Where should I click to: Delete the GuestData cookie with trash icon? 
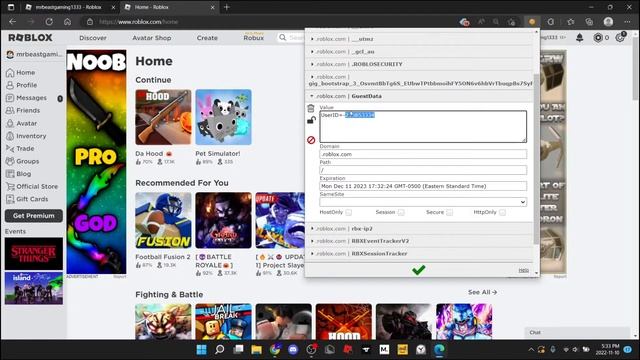pos(311,108)
